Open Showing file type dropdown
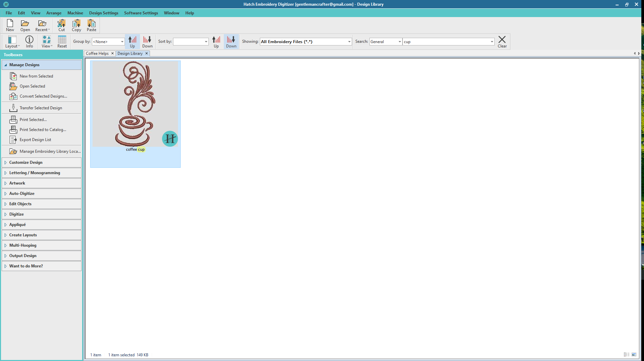Viewport: 644px width, 361px height. 349,42
